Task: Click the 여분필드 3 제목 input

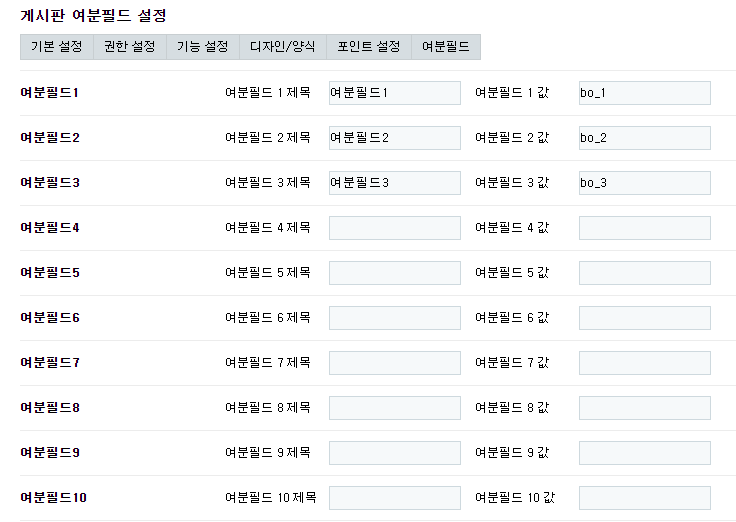Action: (x=394, y=183)
